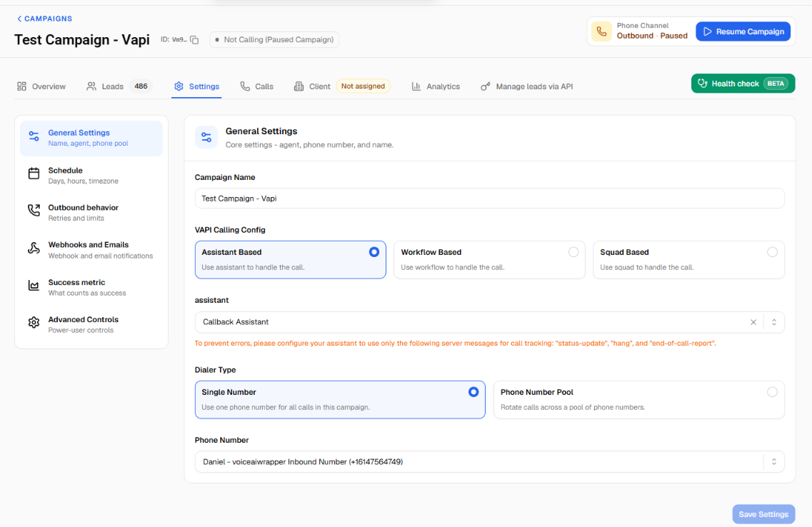
Task: Open the Success metric section
Action: [x=91, y=287]
